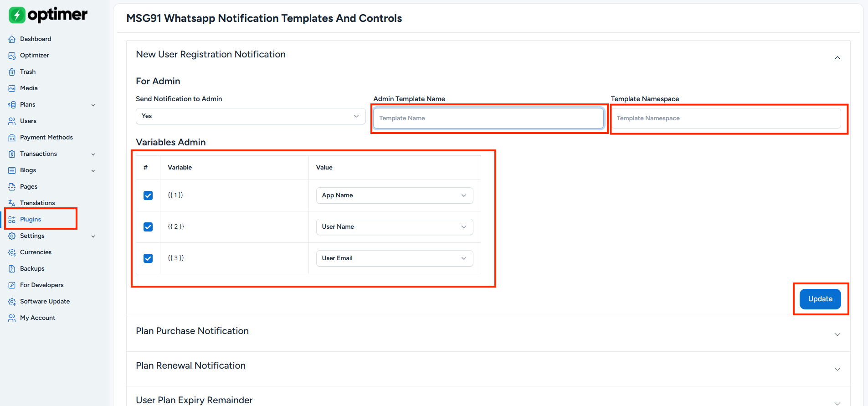
Task: Click the Optimer logo icon
Action: click(17, 15)
